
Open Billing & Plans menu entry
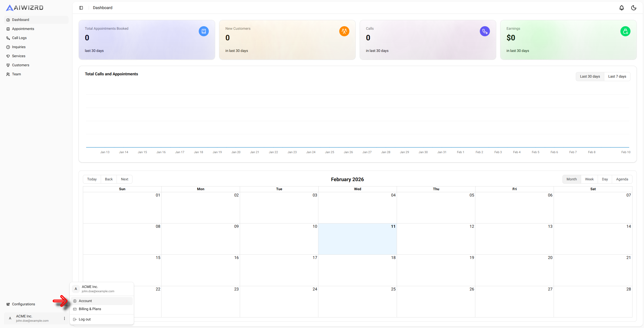tap(90, 309)
